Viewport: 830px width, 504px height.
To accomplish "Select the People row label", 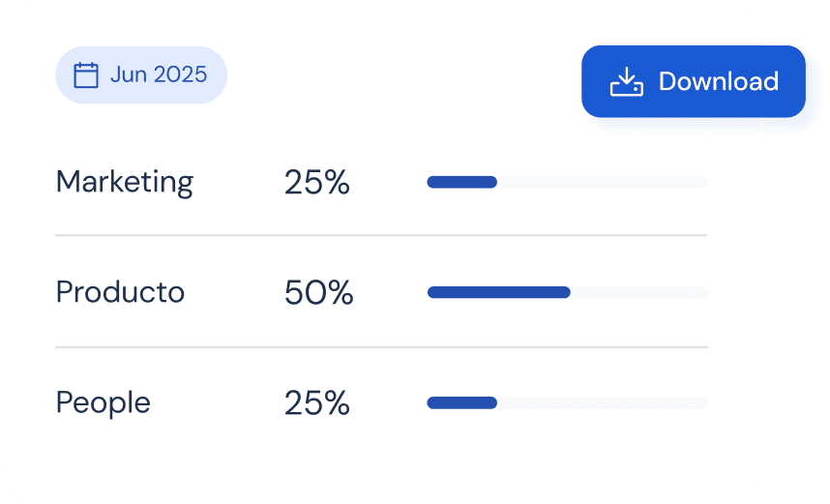I will pyautogui.click(x=104, y=402).
